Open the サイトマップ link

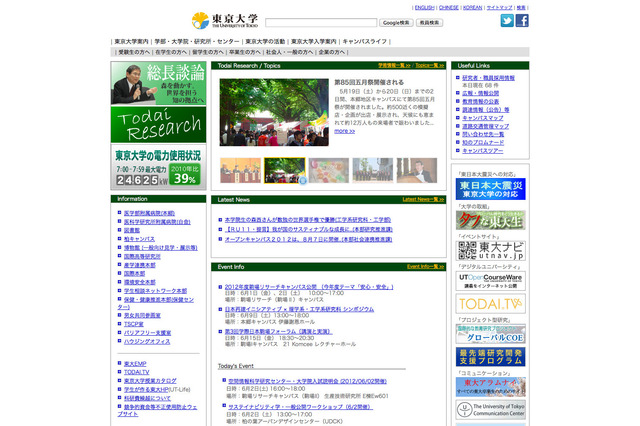(500, 8)
